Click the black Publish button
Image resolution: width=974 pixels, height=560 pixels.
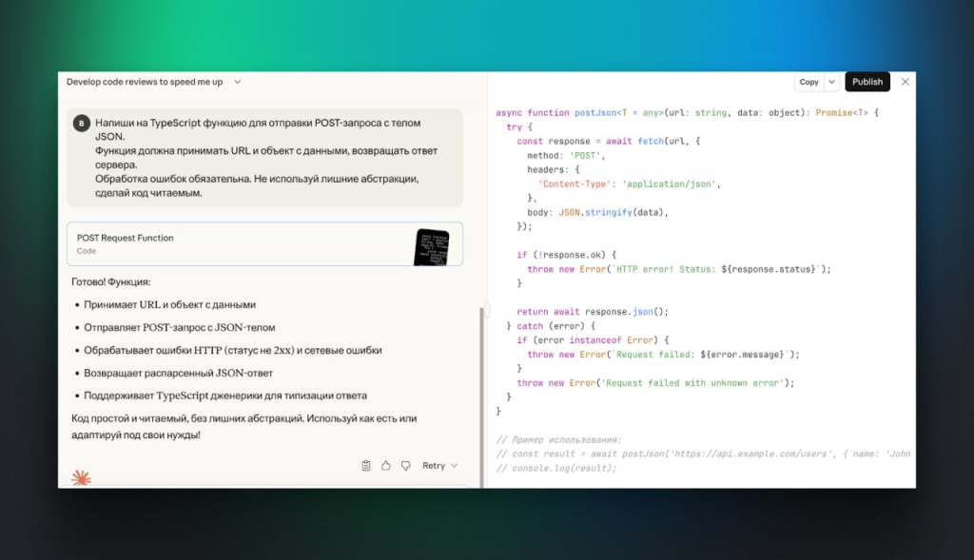click(x=867, y=82)
